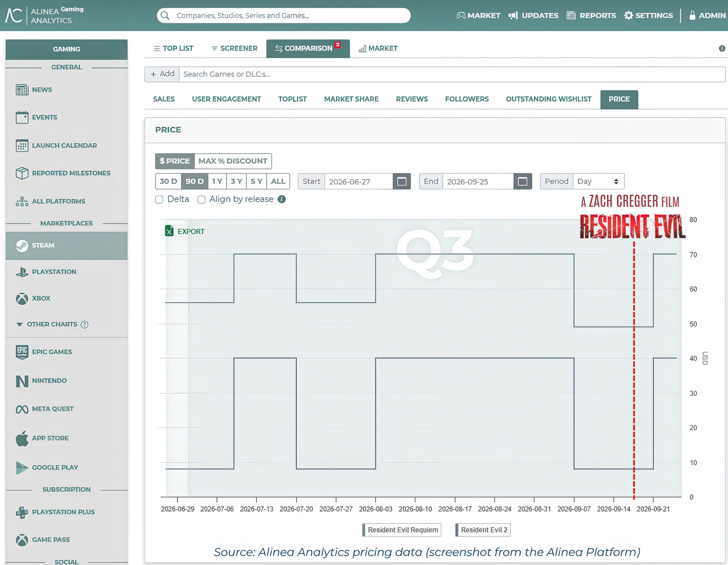728x565 pixels.
Task: Select the 30 D range
Action: pos(168,182)
